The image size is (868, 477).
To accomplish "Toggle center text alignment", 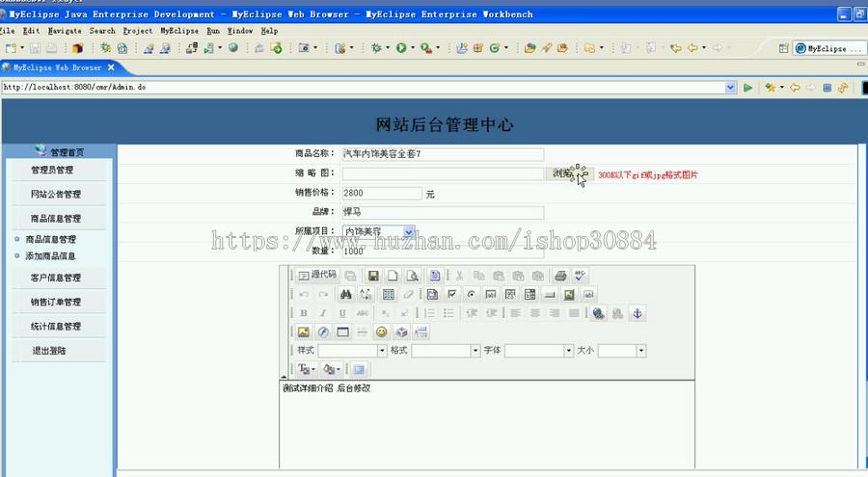I will pos(534,313).
